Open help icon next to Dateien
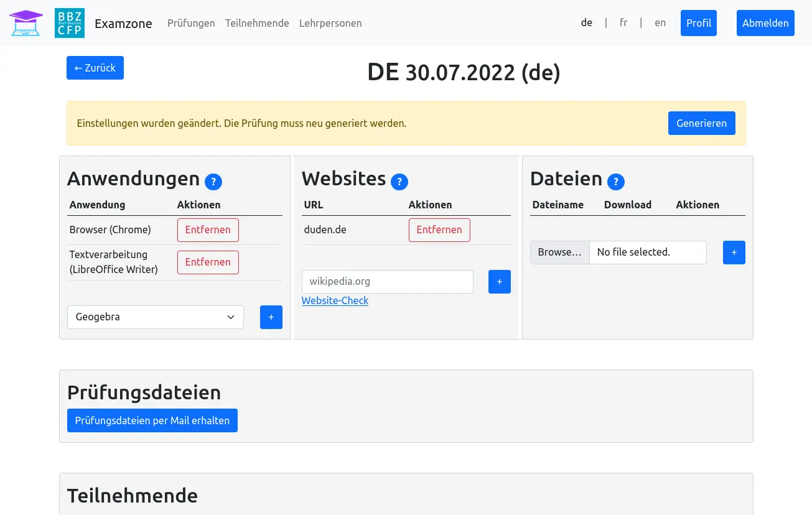The height and width of the screenshot is (515, 812). [616, 182]
